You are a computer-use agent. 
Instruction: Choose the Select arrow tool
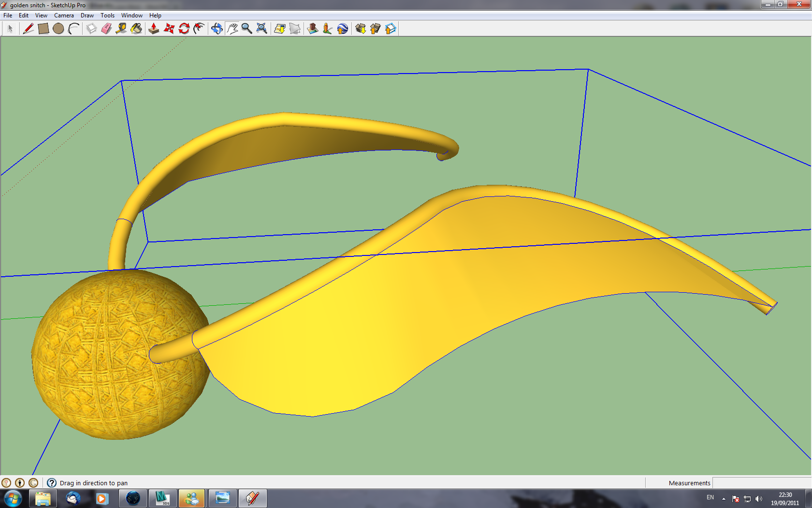(10, 29)
